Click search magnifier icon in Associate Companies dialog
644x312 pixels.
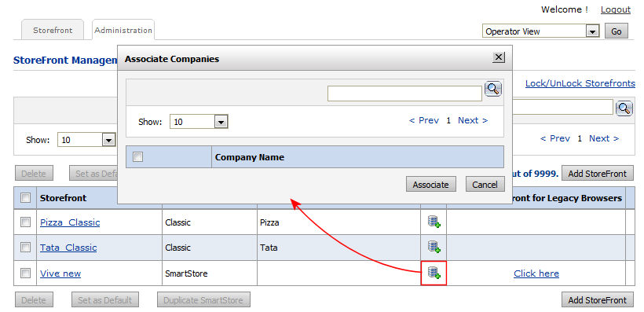tap(493, 88)
